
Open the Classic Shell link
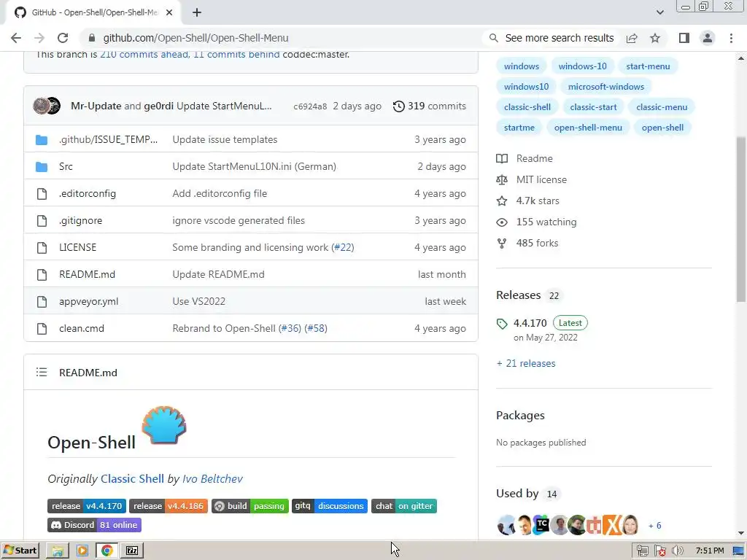point(132,478)
